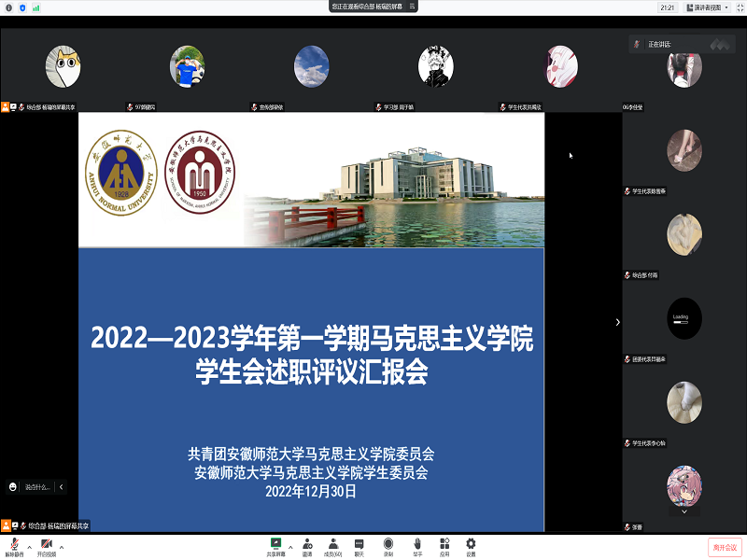Viewport: 747px width, 560px height.
Task: Open the Members list icon
Action: (x=332, y=544)
